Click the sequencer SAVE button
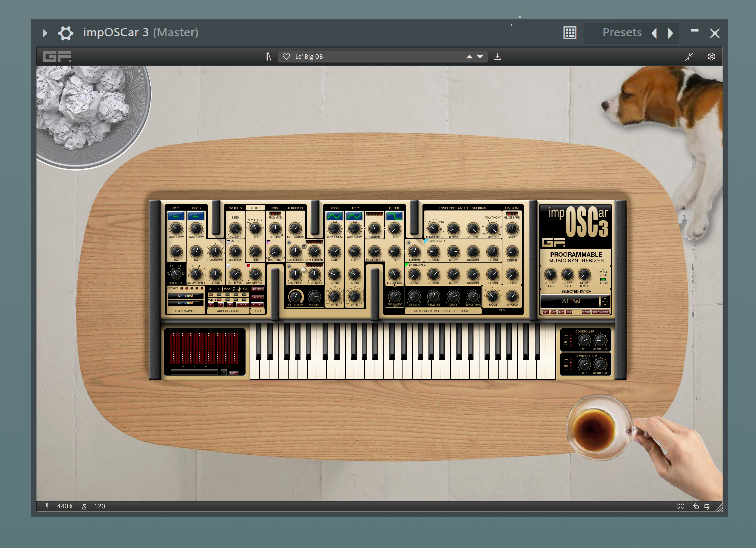 234,373
